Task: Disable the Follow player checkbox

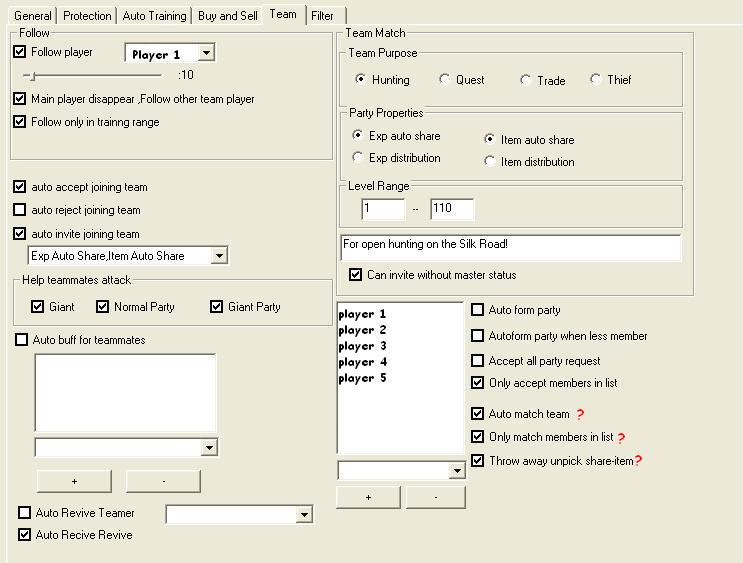Action: click(20, 52)
